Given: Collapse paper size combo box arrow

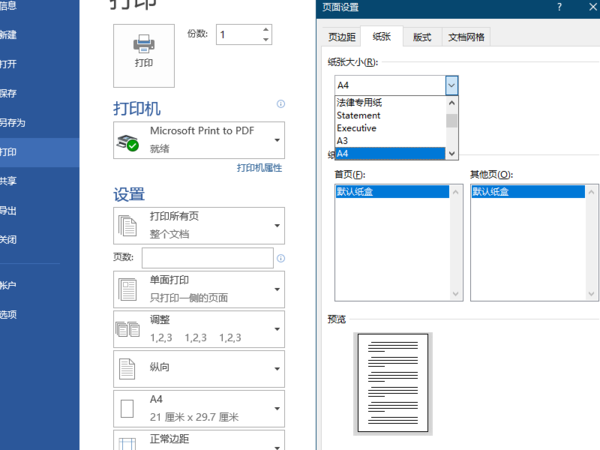Looking at the screenshot, I should click(x=452, y=85).
